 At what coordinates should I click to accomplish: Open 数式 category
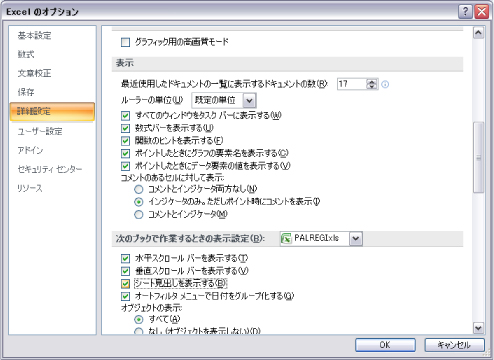click(26, 54)
